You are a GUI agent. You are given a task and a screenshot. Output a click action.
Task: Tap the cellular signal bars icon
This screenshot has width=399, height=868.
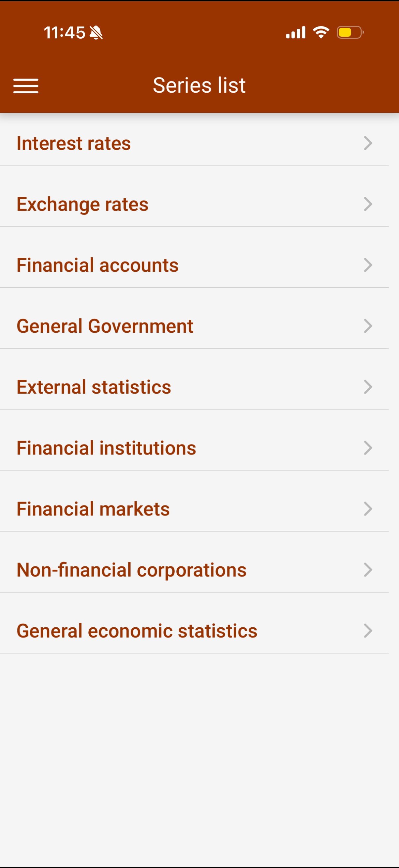[296, 33]
